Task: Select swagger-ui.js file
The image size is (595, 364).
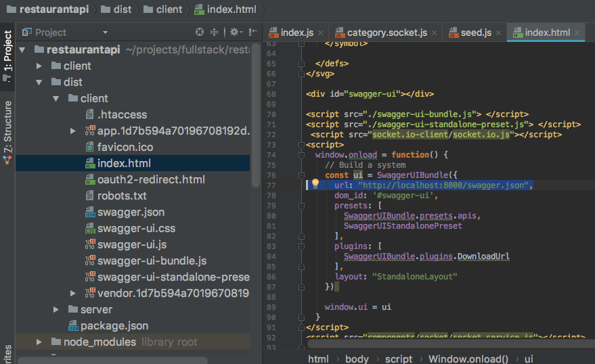Action: coord(133,244)
